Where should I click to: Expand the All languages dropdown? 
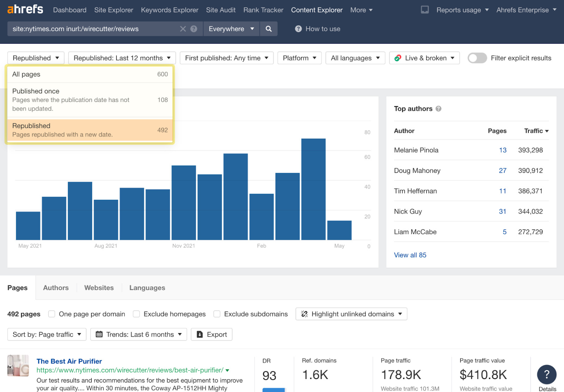[355, 58]
